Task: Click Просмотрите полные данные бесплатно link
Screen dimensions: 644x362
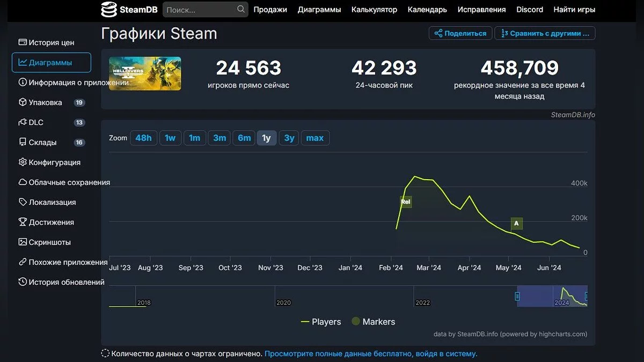Action: [371, 353]
